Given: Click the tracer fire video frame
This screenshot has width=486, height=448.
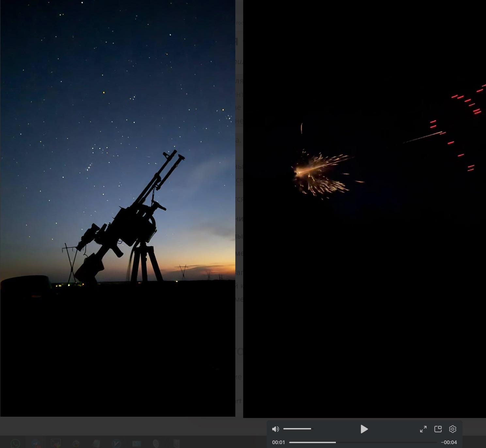Looking at the screenshot, I should [365, 209].
